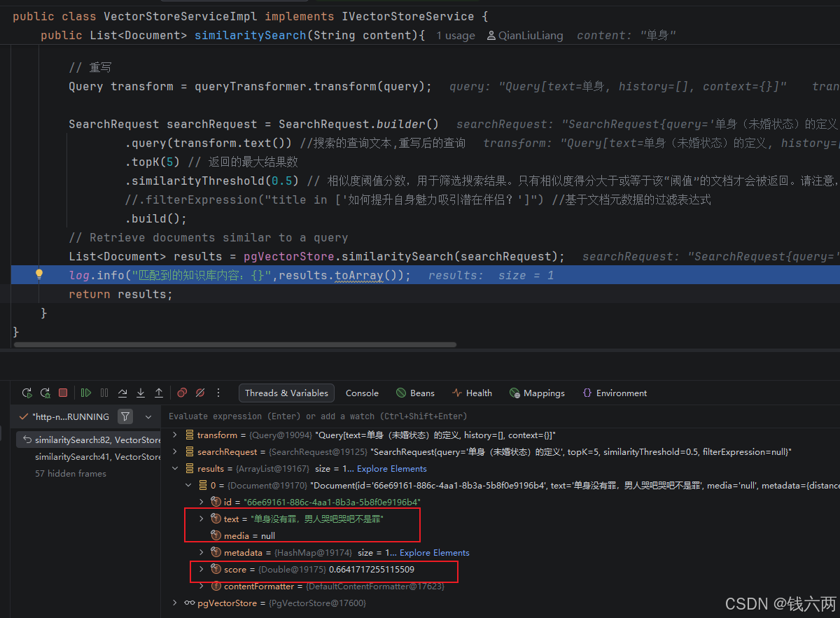Show the 57 hidden frames

[x=71, y=474]
